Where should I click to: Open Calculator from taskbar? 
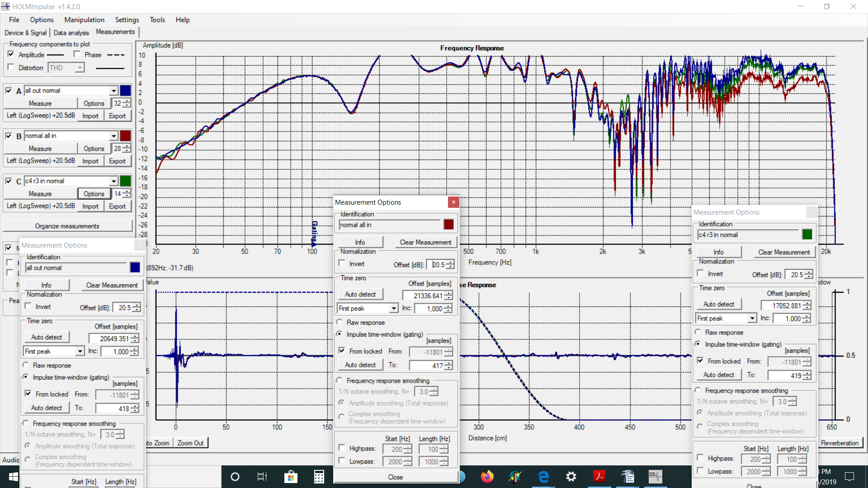coord(319,477)
